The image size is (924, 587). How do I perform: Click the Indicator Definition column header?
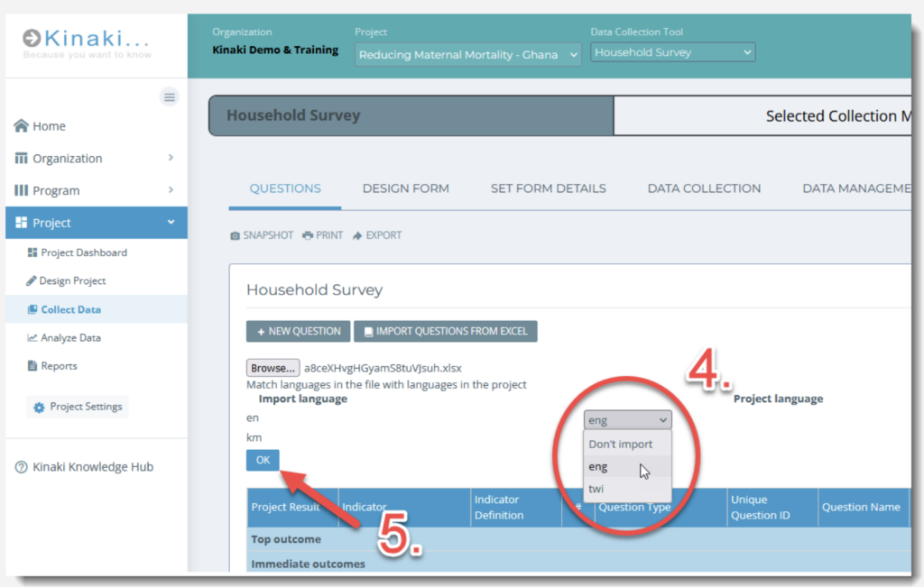(x=515, y=507)
